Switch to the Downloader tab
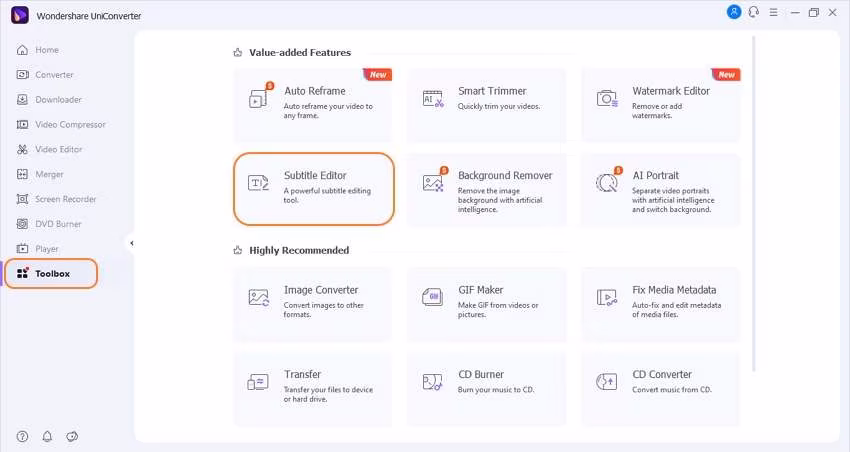The width and height of the screenshot is (850, 452). click(x=58, y=100)
